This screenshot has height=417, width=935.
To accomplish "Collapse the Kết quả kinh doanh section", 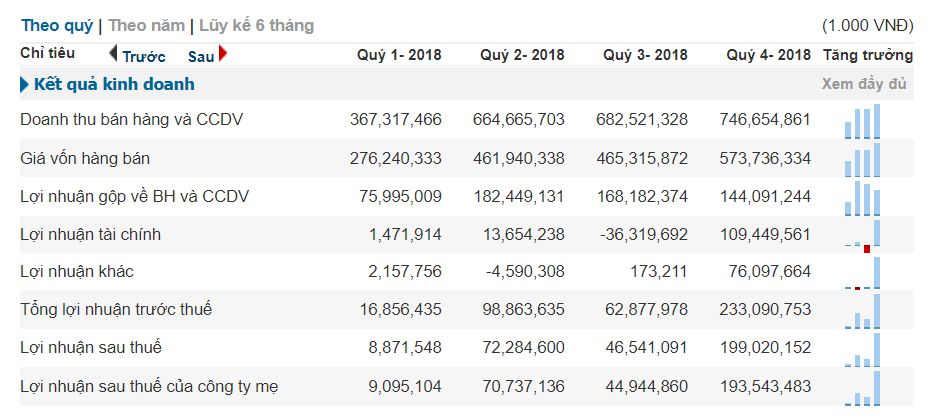I will pyautogui.click(x=25, y=85).
